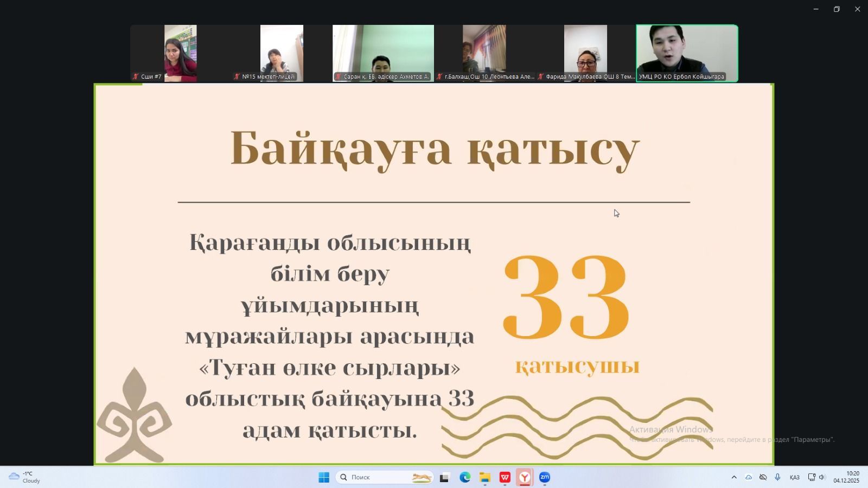The height and width of the screenshot is (488, 868).
Task: Open the Yandex Browser taskbar icon
Action: coord(525,477)
